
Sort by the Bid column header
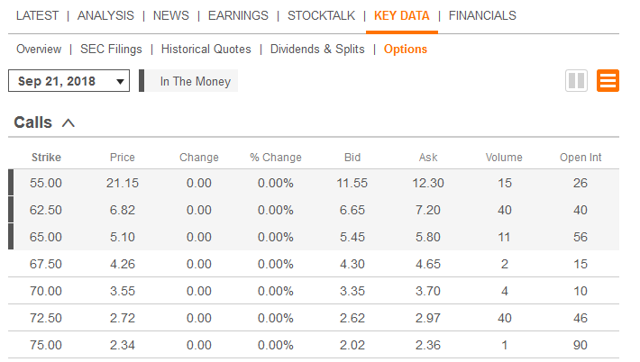pyautogui.click(x=352, y=157)
